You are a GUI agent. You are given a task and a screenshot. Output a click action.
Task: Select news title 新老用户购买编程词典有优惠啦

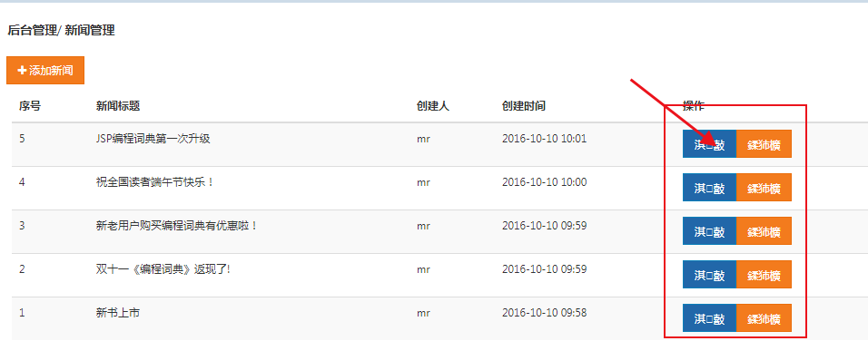point(177,226)
